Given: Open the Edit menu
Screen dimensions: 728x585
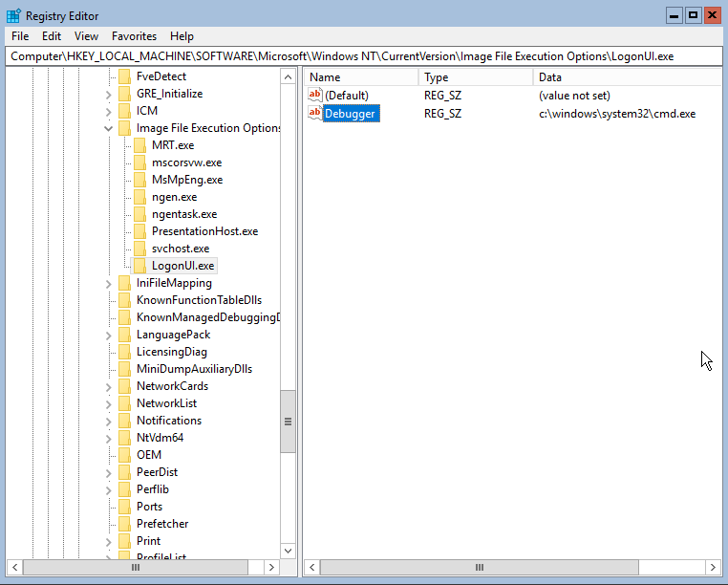Looking at the screenshot, I should (x=51, y=36).
